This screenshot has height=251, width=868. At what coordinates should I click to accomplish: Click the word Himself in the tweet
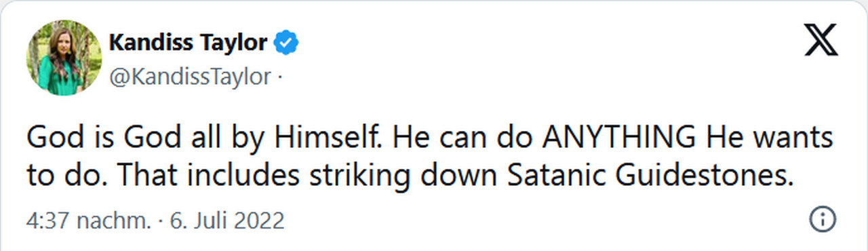click(329, 140)
